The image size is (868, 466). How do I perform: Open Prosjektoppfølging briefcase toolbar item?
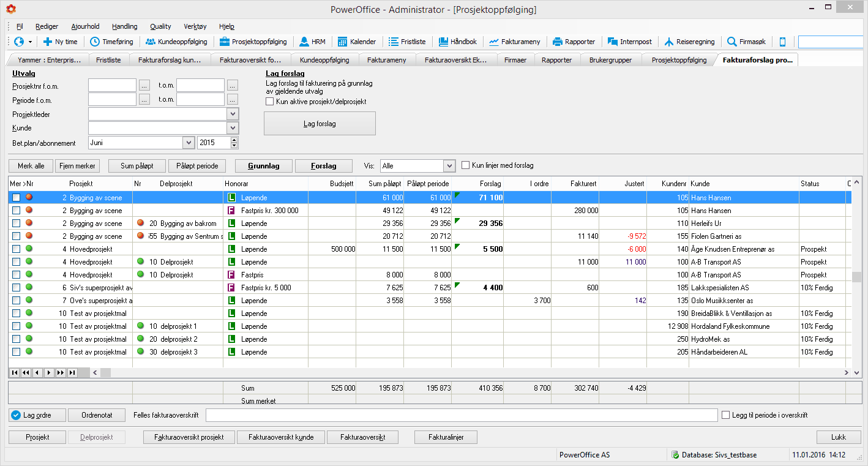(253, 42)
